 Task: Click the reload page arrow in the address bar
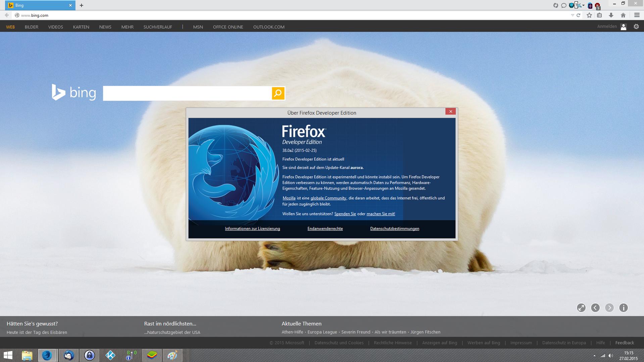point(578,15)
